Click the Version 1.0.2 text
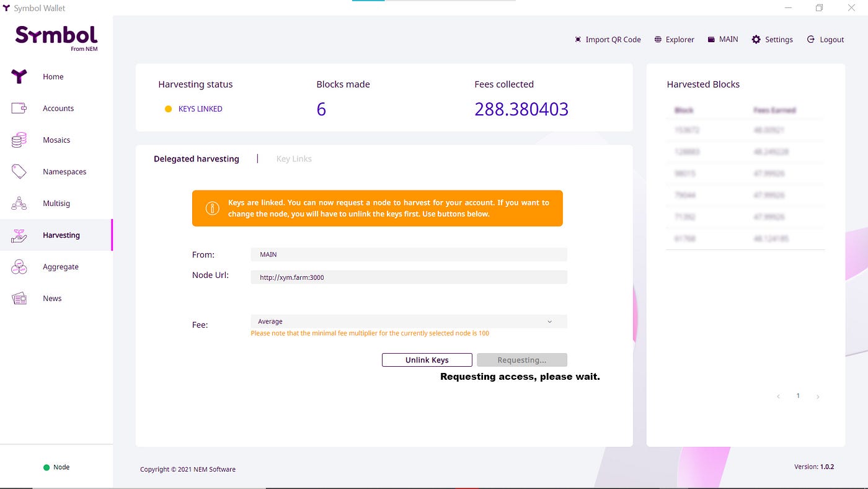The height and width of the screenshot is (489, 868). pyautogui.click(x=814, y=467)
